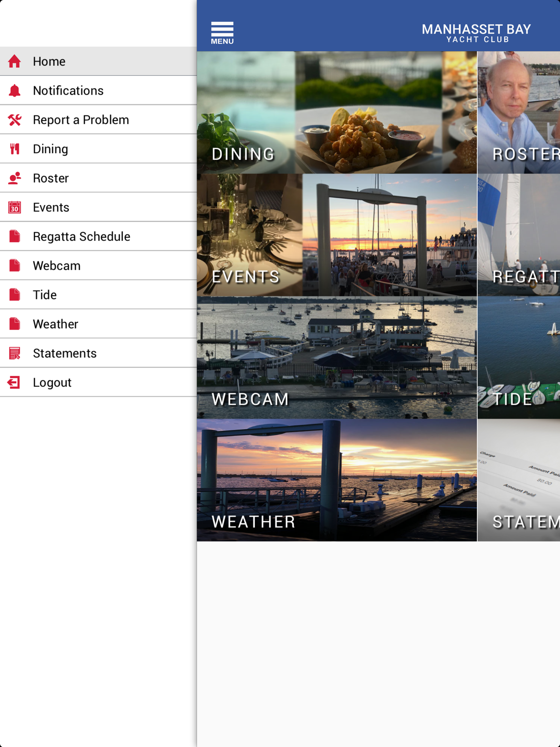The width and height of the screenshot is (560, 747).
Task: Open the STATEMENTS tile
Action: pos(519,480)
